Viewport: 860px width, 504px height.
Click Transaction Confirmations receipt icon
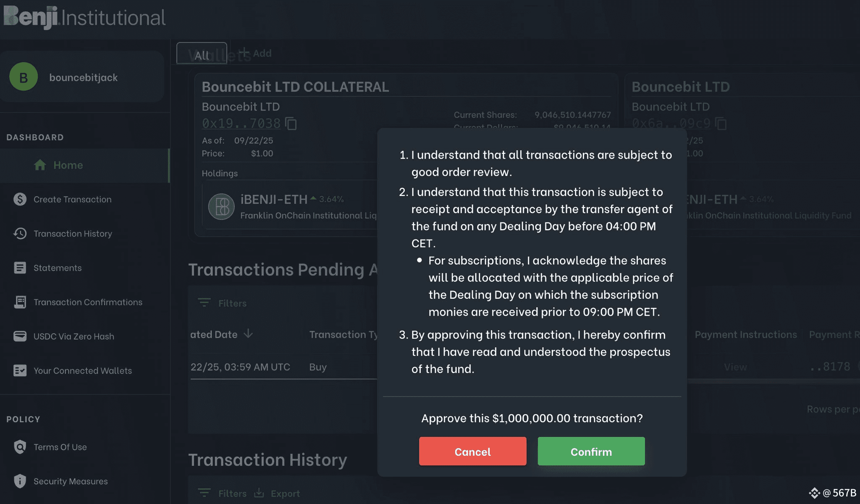click(20, 302)
